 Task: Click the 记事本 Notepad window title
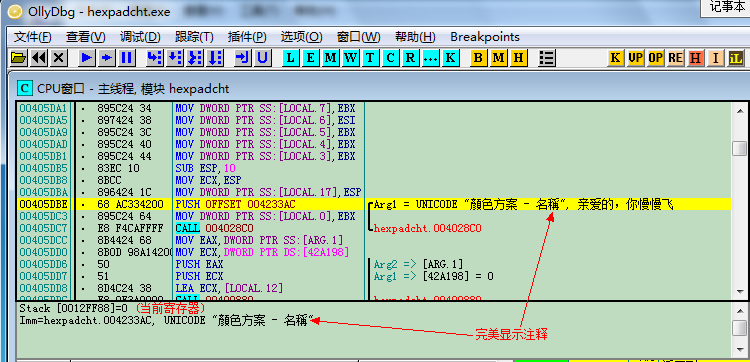pos(727,8)
